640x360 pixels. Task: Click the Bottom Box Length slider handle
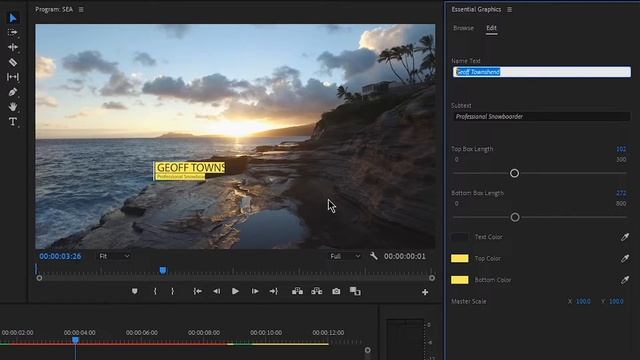tap(515, 217)
